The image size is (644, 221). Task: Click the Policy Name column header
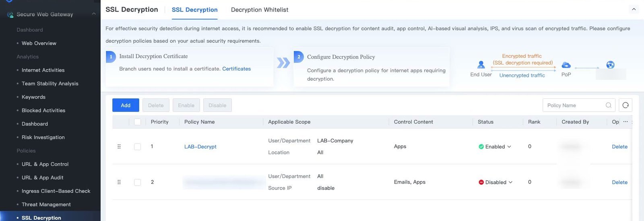tap(200, 122)
